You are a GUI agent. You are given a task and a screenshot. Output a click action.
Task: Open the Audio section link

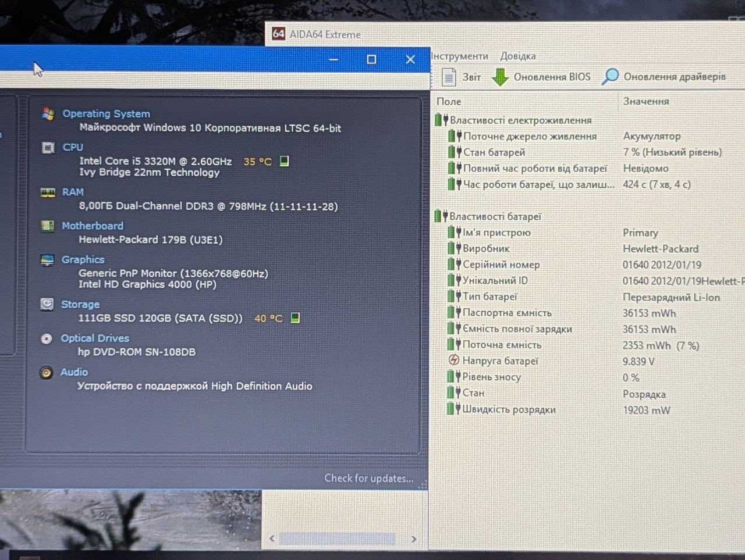[74, 372]
